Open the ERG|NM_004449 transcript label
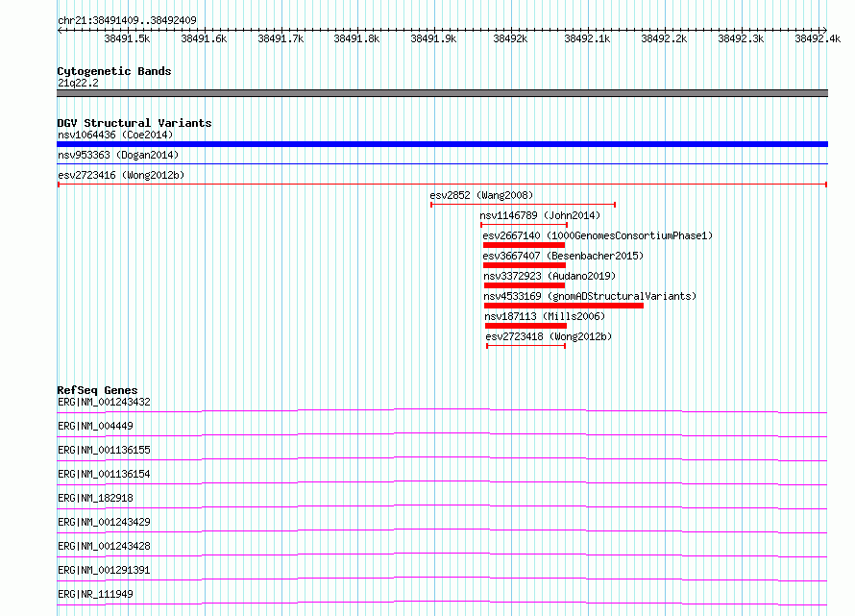This screenshot has width=855, height=616. [95, 426]
